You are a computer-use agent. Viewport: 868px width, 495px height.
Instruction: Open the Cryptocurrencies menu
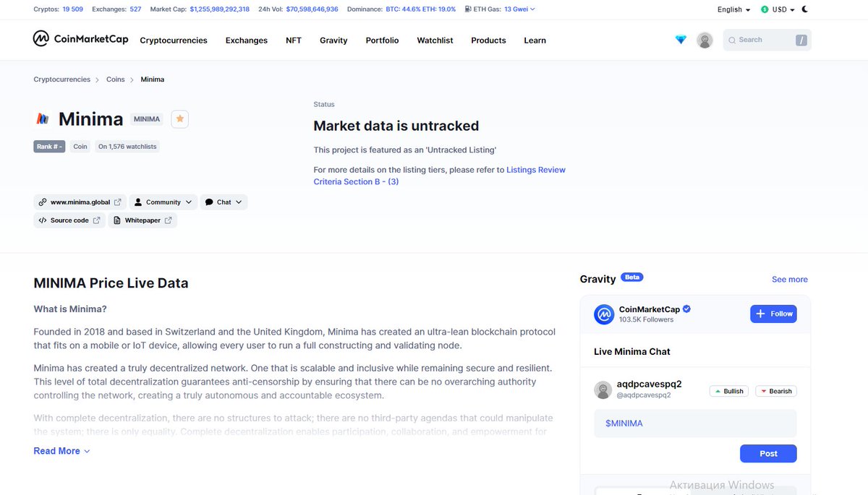point(174,40)
